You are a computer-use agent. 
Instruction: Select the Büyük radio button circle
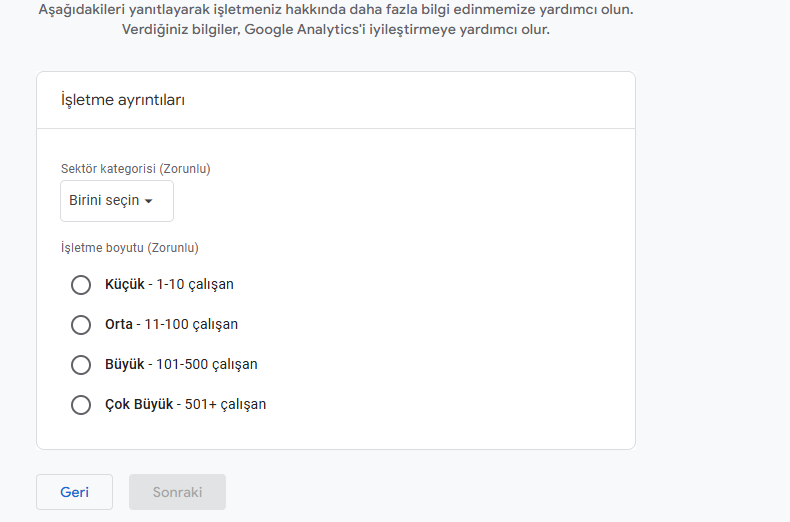tap(81, 365)
